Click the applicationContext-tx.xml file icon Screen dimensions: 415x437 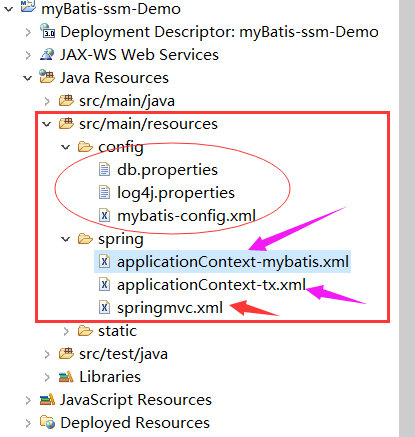[104, 284]
